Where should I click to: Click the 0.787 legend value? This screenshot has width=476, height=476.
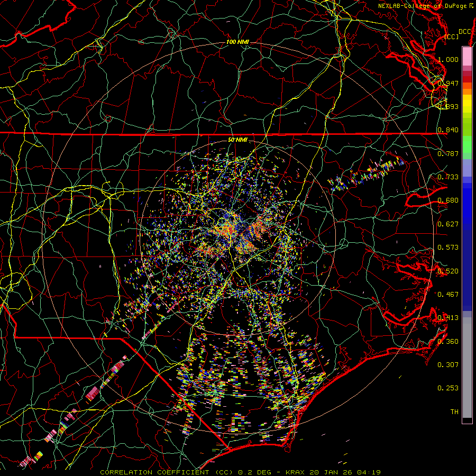point(448,153)
